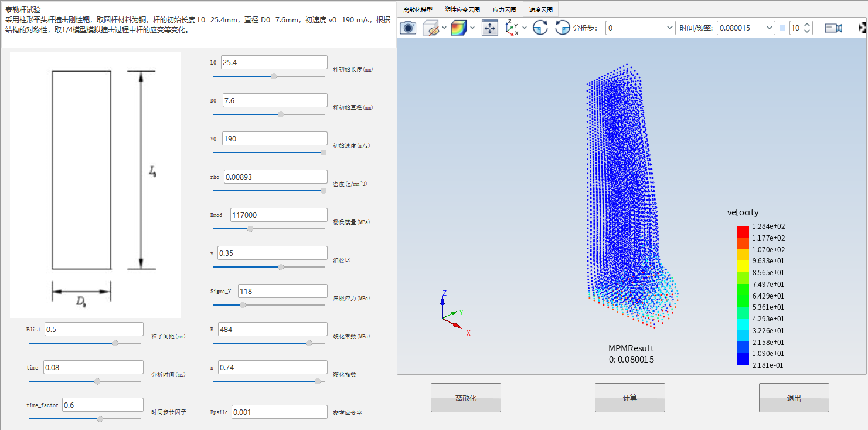Open the visibility cube dropdown arrow
Image resolution: width=868 pixels, height=430 pixels.
tap(444, 28)
